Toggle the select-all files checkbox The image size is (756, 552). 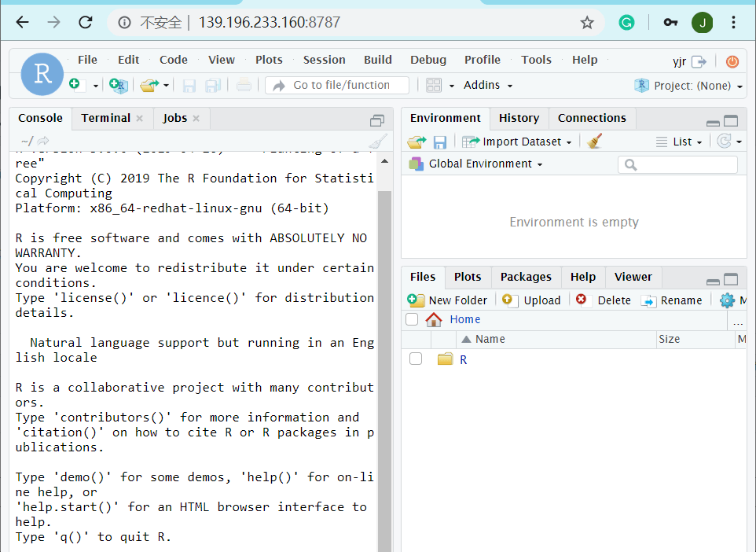[x=412, y=319]
